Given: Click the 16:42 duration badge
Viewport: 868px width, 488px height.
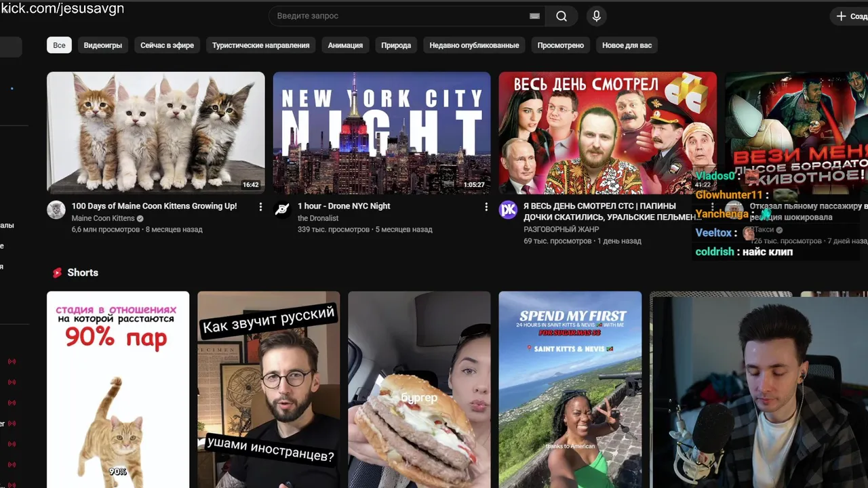Looking at the screenshot, I should coord(250,185).
